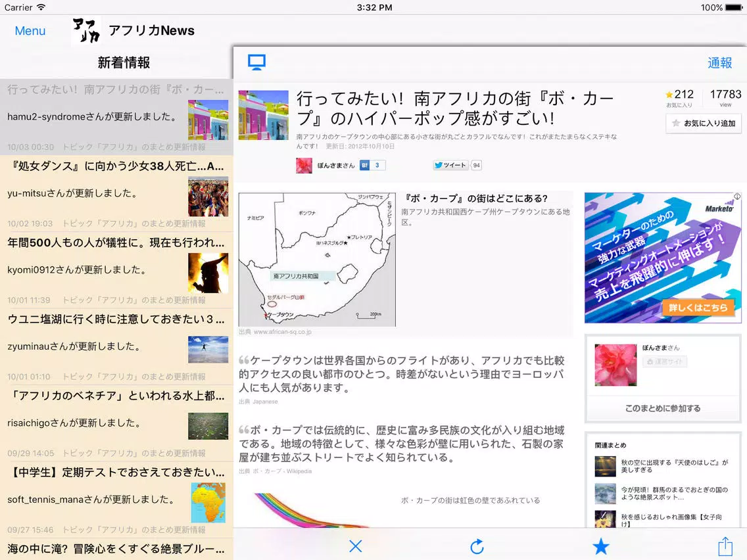The image size is (747, 560).
Task: Click このまとめに参加する button
Action: (663, 408)
